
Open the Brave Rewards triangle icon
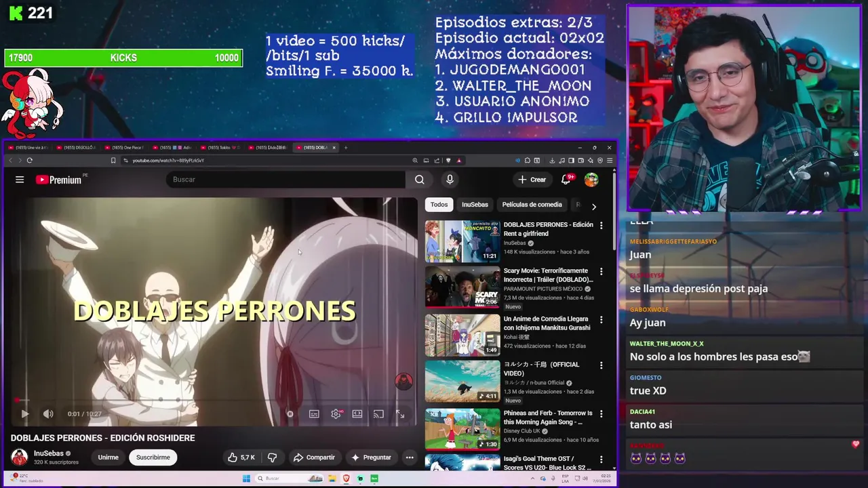coord(459,161)
